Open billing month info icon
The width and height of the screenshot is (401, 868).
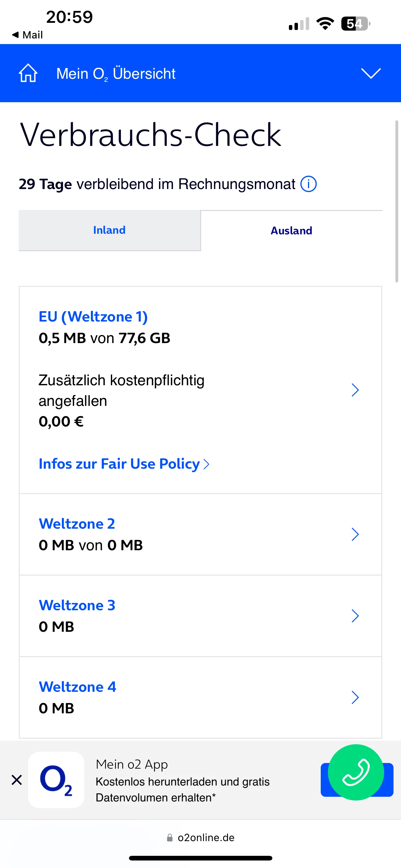tap(308, 184)
